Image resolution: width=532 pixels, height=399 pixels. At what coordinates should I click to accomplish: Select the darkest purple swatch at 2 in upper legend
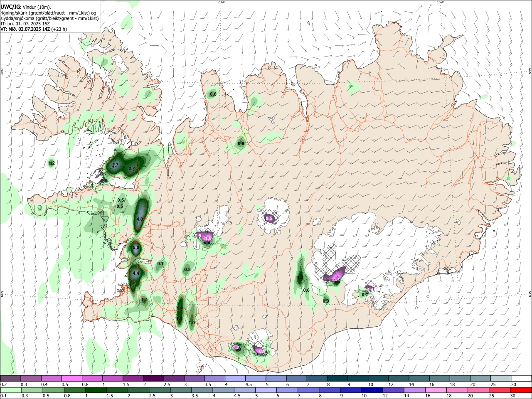[x=153, y=378]
